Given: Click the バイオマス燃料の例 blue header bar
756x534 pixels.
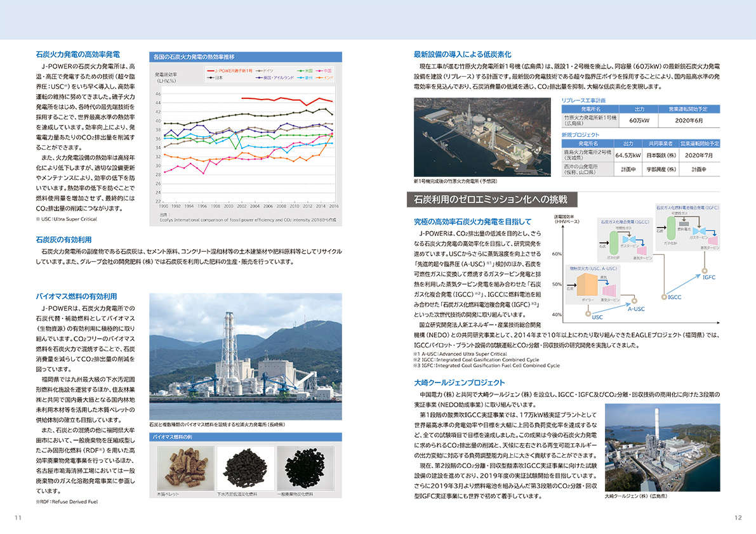Looking at the screenshot, I should [246, 437].
